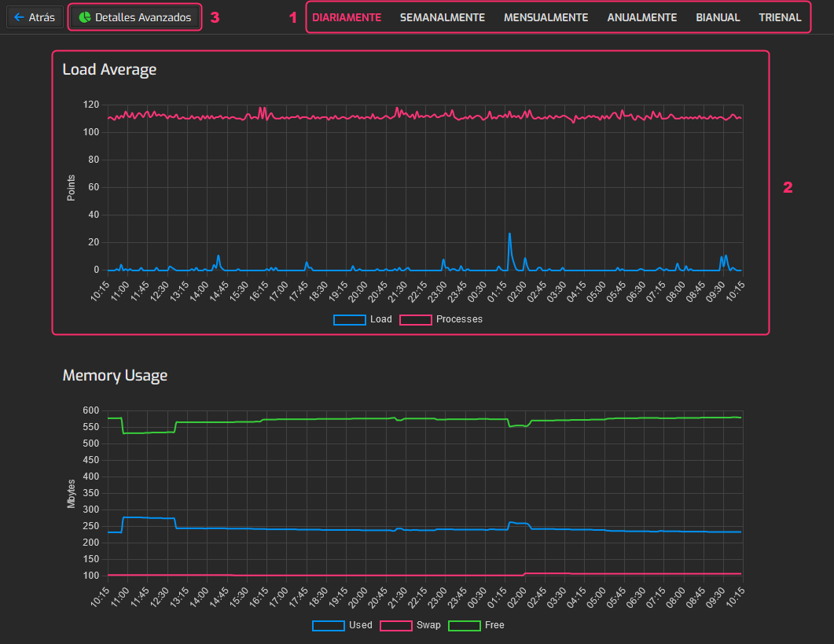834x644 pixels.
Task: Hide the Free line via its label
Action: 494,625
